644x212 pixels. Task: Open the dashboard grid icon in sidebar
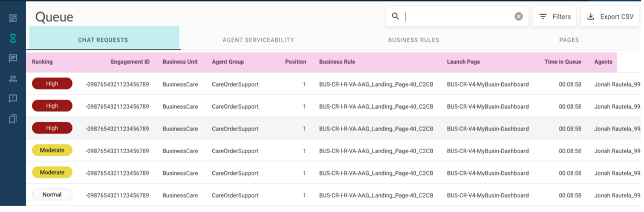(x=13, y=18)
